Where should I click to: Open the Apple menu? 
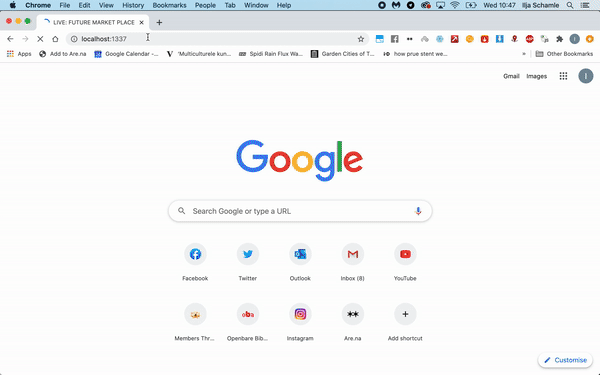click(13, 5)
